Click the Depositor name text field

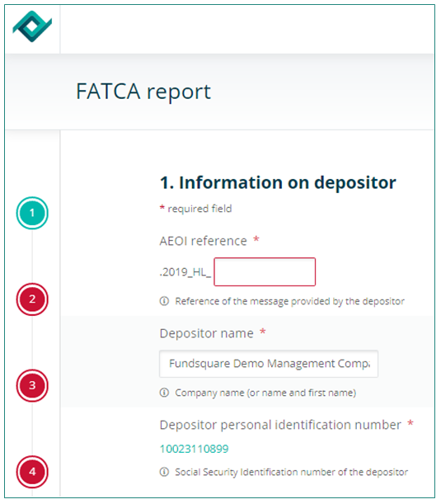269,364
